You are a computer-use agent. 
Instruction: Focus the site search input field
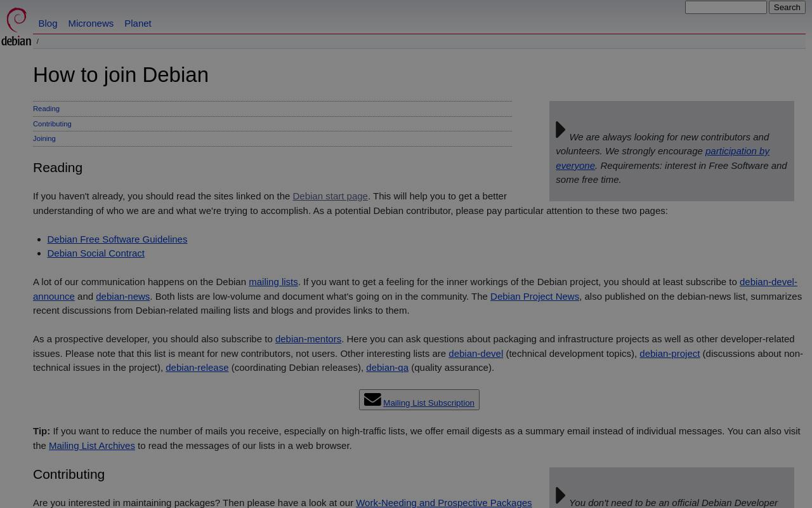tap(726, 7)
